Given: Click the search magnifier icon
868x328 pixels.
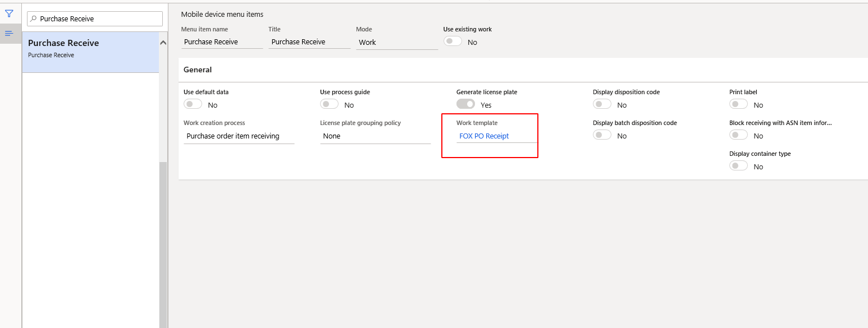Looking at the screenshot, I should [x=33, y=19].
